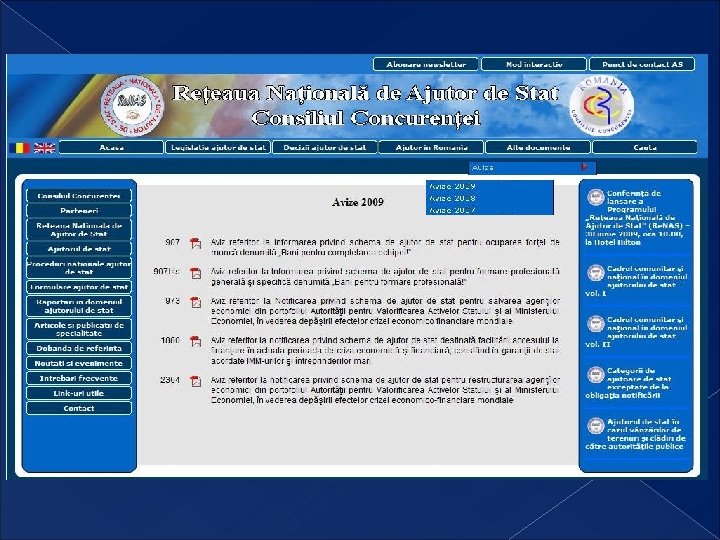720x540 pixels.
Task: Click icon beside Conferinta de lansare item
Action: (596, 197)
